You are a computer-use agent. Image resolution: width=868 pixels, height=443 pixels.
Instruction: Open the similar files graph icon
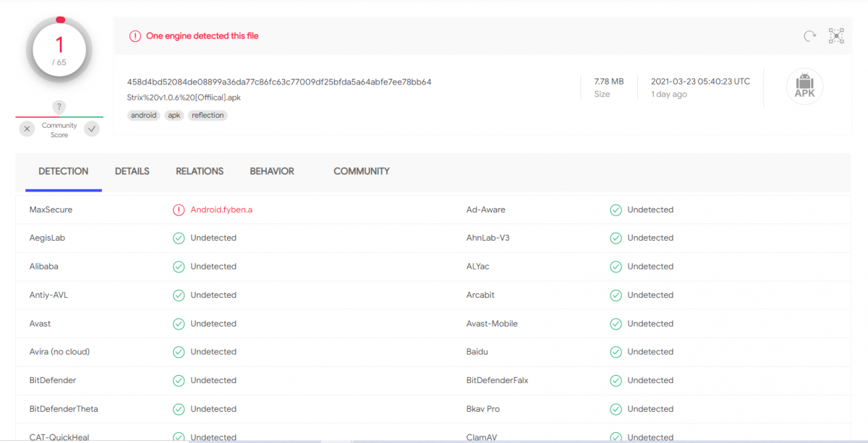click(x=836, y=36)
